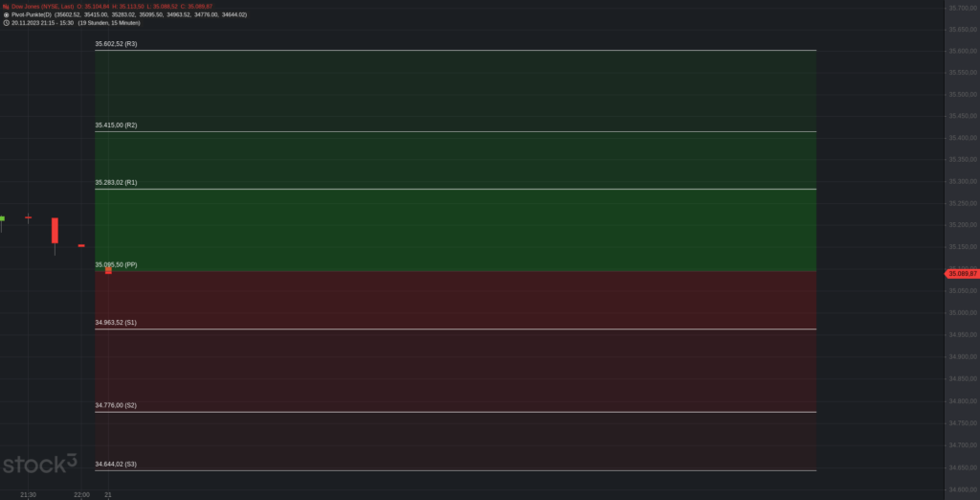Click the 20.11.2023 21:15 - 15:30 time range
The width and height of the screenshot is (980, 500).
(42, 23)
